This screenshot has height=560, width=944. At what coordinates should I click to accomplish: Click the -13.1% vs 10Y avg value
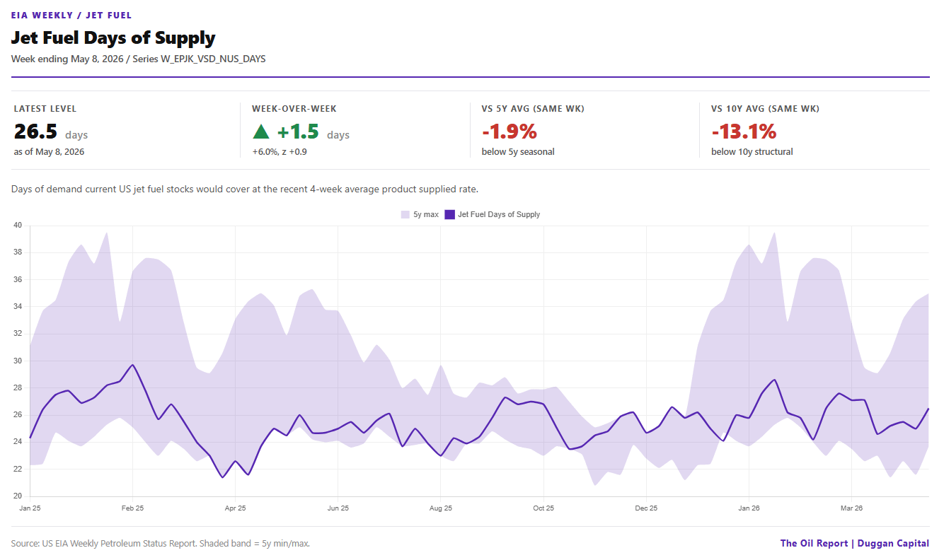click(x=744, y=132)
